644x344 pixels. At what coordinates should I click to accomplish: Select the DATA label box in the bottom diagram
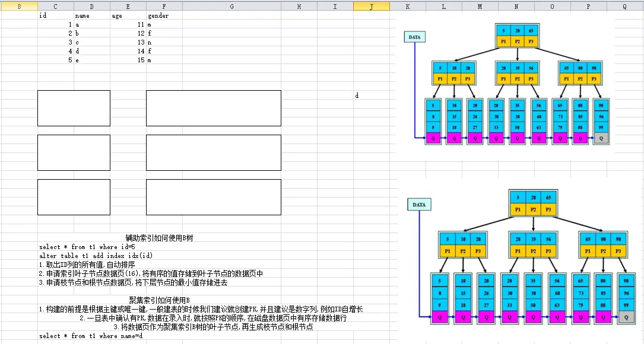coord(418,204)
